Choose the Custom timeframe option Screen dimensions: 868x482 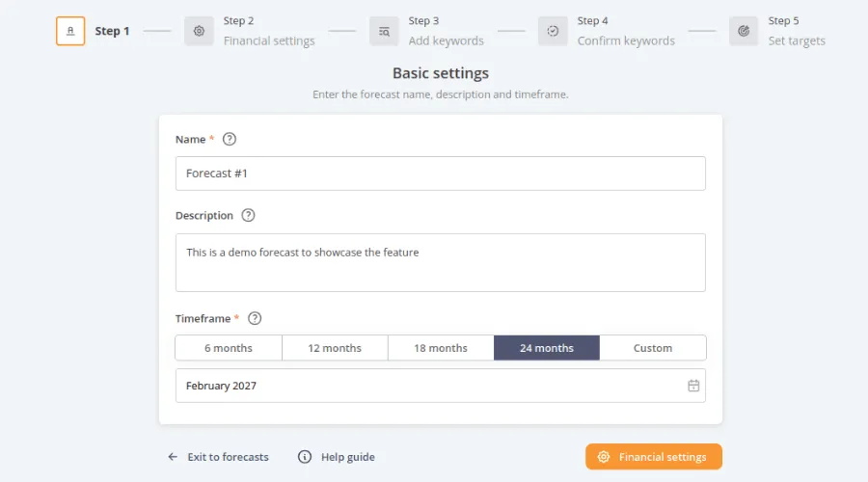[x=653, y=348]
